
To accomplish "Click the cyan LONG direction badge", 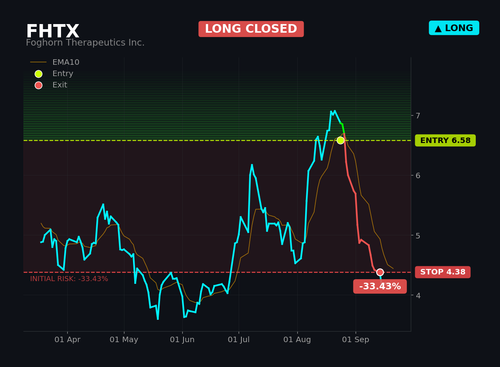I will [x=454, y=28].
